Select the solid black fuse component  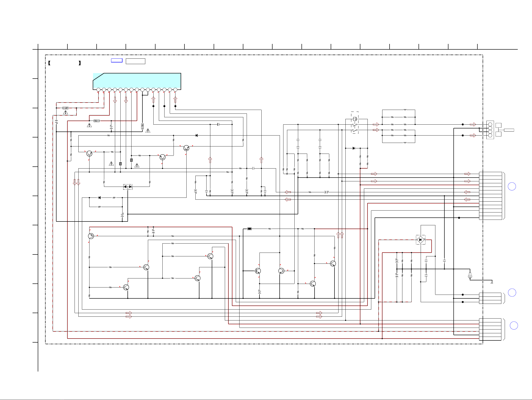point(250,229)
